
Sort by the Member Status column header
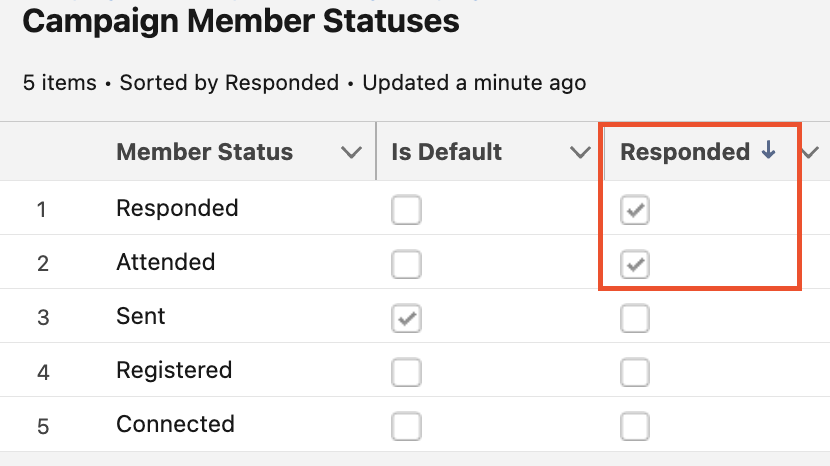tap(204, 153)
